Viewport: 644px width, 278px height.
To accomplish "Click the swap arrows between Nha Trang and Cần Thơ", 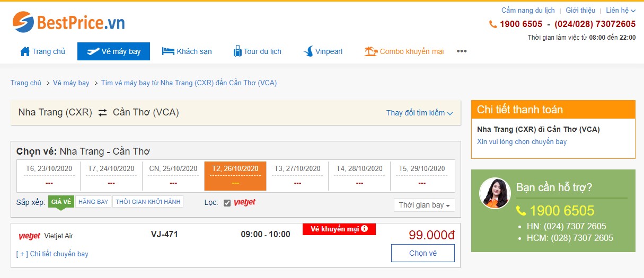I will (102, 112).
